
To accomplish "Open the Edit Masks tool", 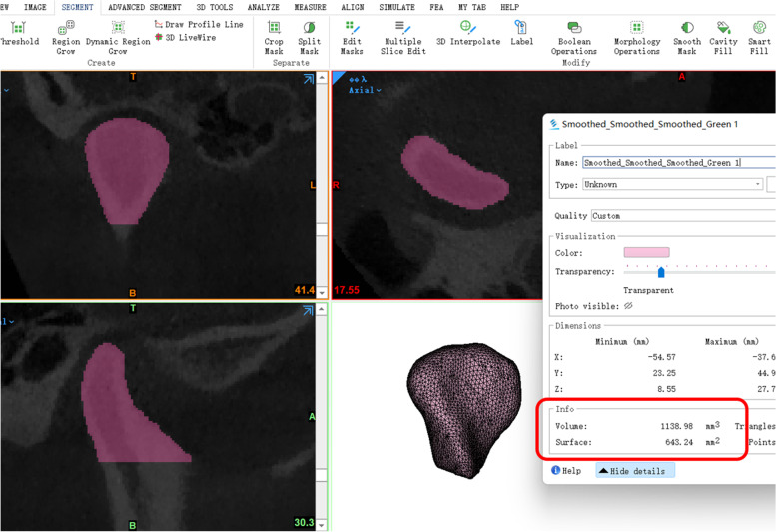I will [352, 37].
